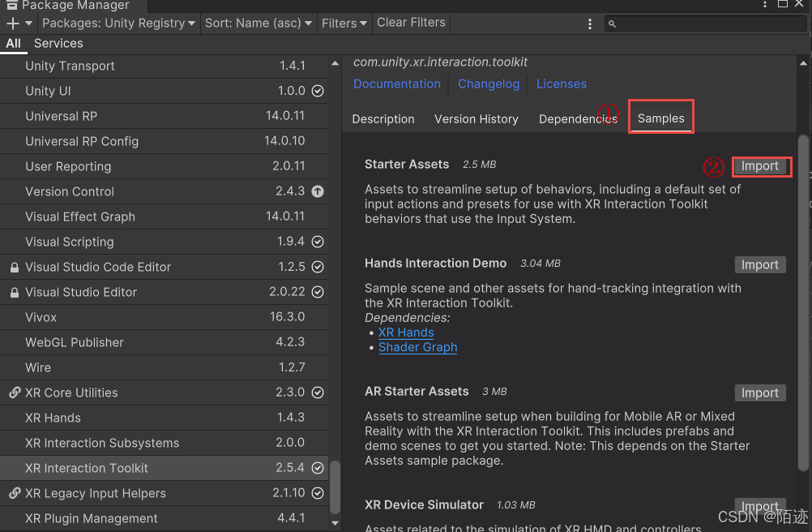Import the Hands Interaction Demo sample
This screenshot has width=812, height=532.
tap(759, 264)
